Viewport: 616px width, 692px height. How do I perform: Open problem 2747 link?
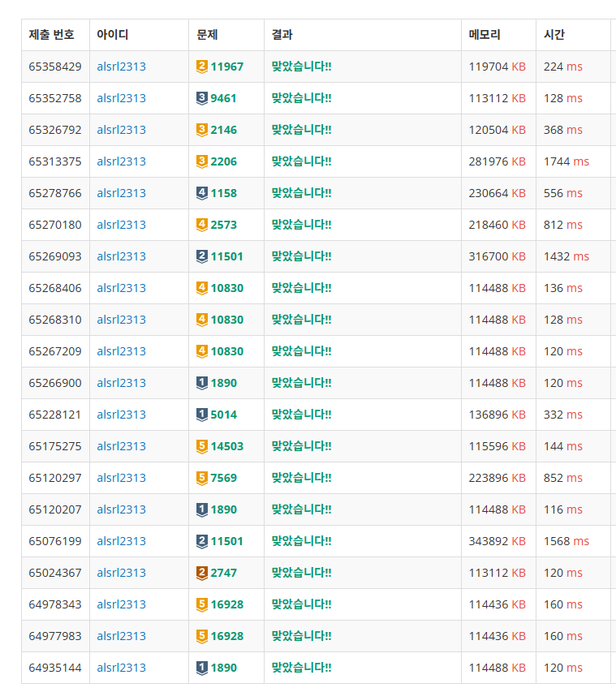pyautogui.click(x=223, y=573)
